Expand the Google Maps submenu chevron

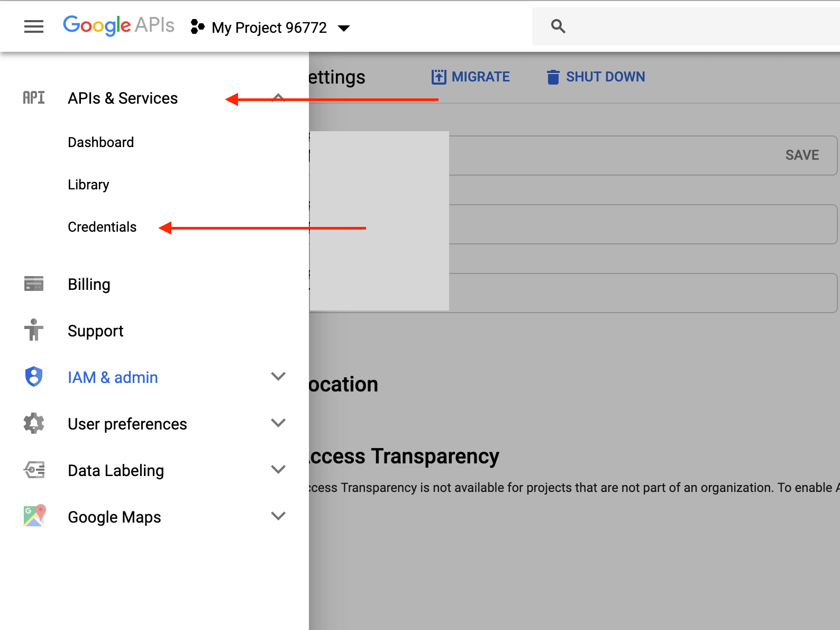278,516
